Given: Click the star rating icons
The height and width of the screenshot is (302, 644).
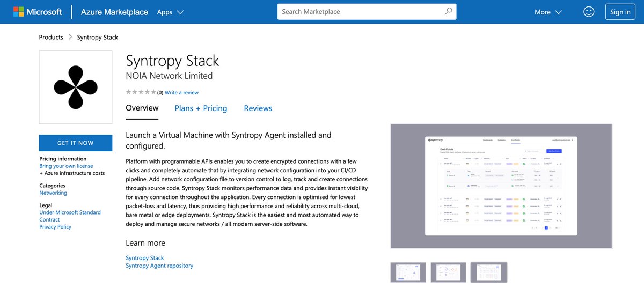Looking at the screenshot, I should tap(141, 92).
